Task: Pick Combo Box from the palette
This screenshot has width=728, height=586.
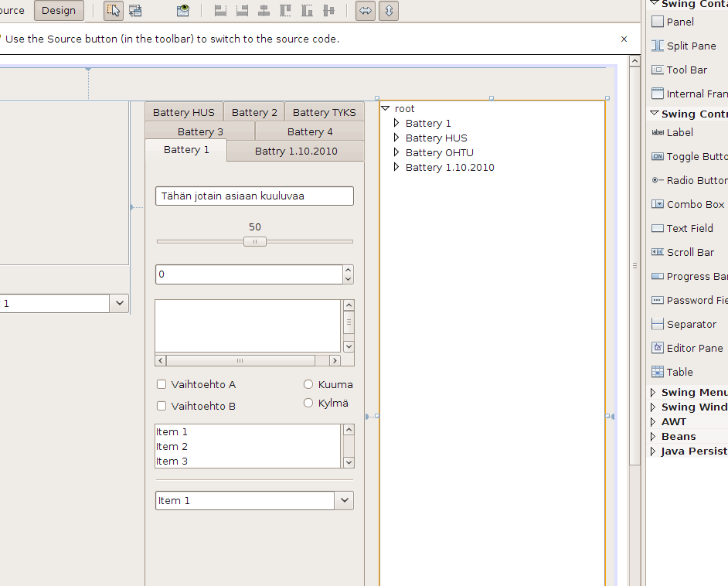Action: [688, 204]
